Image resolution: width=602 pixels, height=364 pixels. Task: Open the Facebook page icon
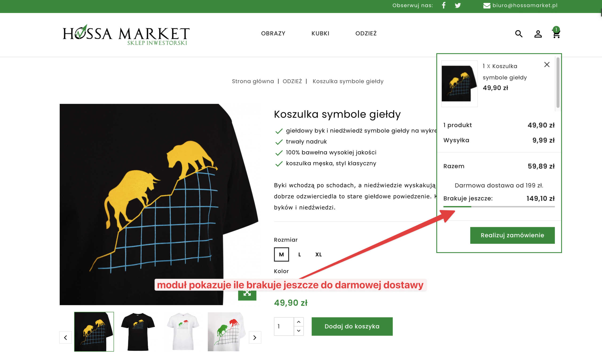click(444, 5)
